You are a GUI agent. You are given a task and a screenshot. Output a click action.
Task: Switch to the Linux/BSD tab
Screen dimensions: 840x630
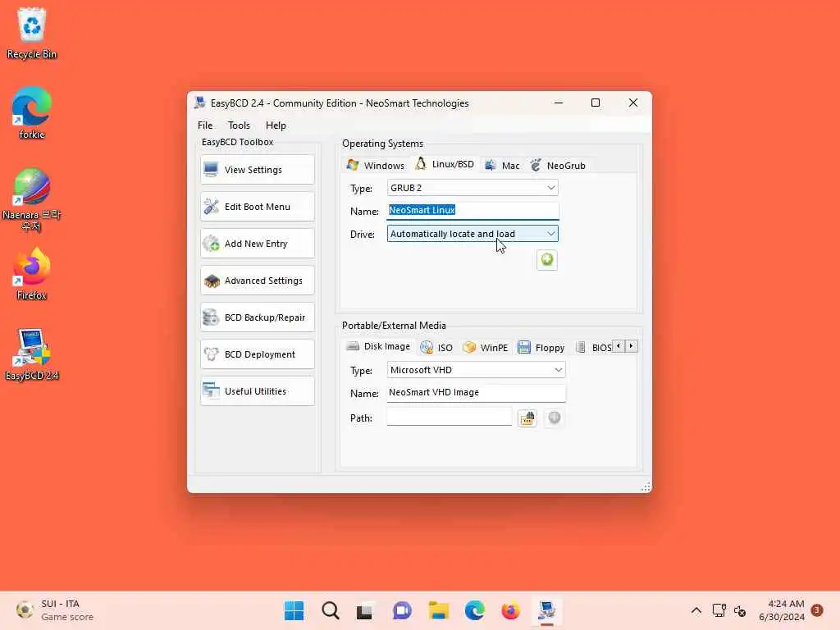coord(445,164)
